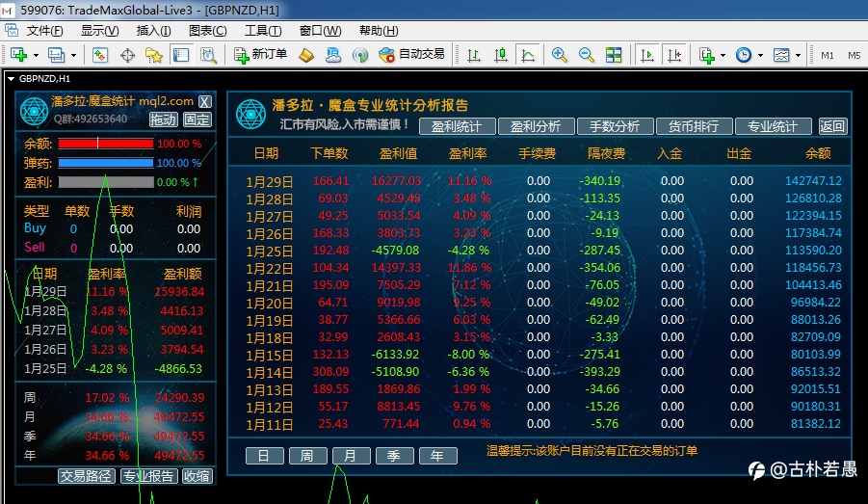868x504 pixels.
Task: Select the 季 quarterly period button
Action: point(394,456)
